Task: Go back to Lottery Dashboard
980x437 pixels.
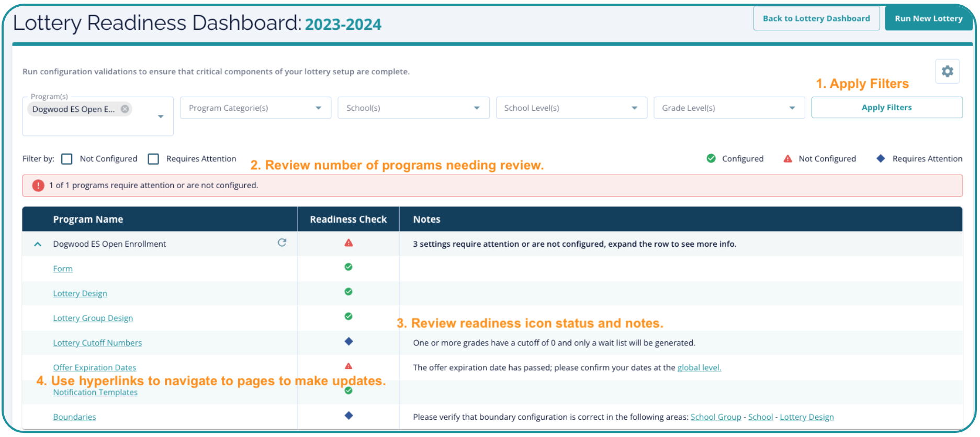Action: coord(816,19)
